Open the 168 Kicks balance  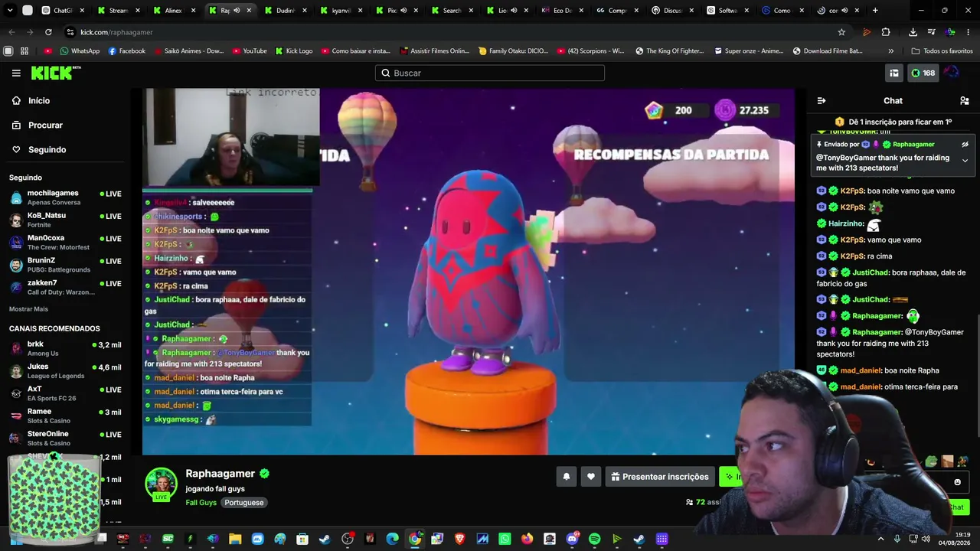coord(923,73)
